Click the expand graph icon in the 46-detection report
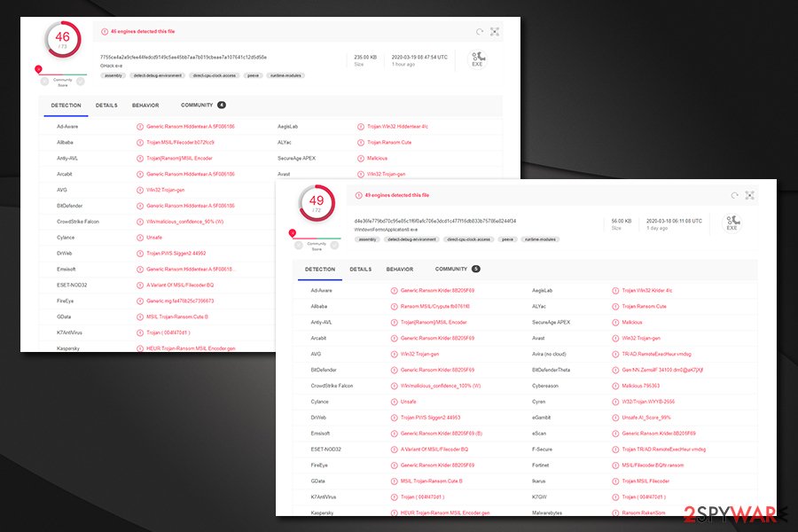This screenshot has height=532, width=798. [x=495, y=32]
